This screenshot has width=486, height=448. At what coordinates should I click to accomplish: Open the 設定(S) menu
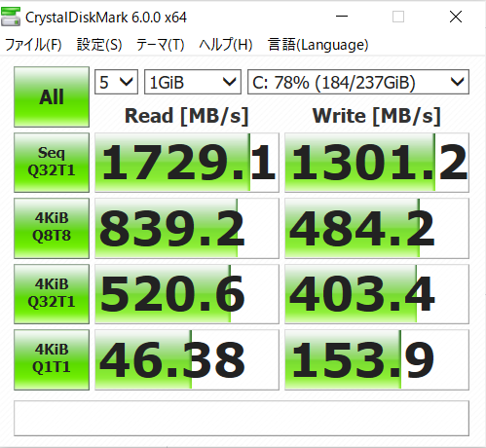tap(99, 45)
